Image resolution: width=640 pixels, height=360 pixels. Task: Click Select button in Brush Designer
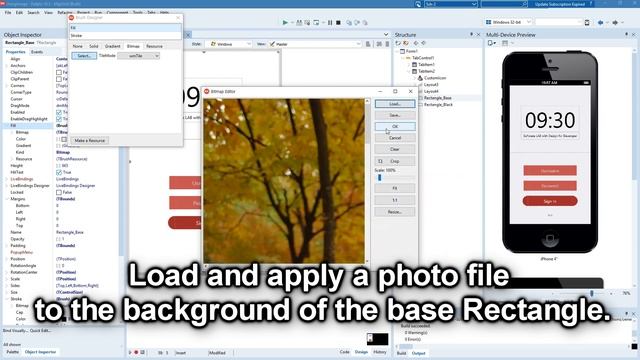click(84, 56)
